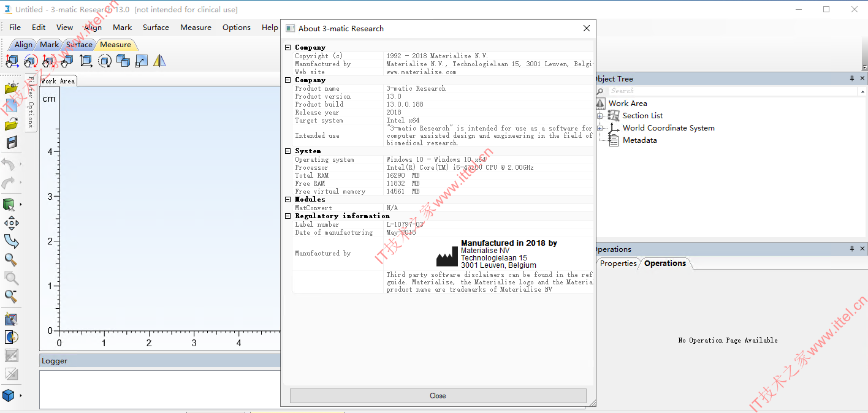Screen dimensions: 868x413
Task: Open the View menu
Action: click(x=64, y=27)
